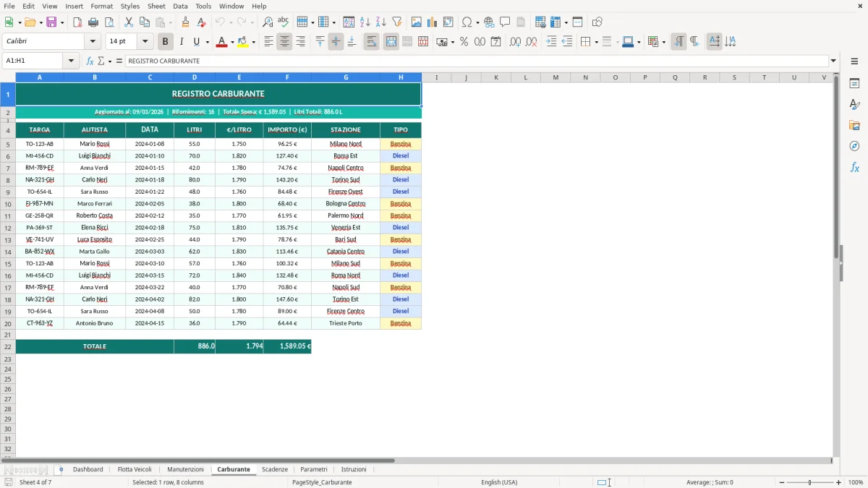This screenshot has height=488, width=868.
Task: Toggle Align Left
Action: (x=268, y=42)
